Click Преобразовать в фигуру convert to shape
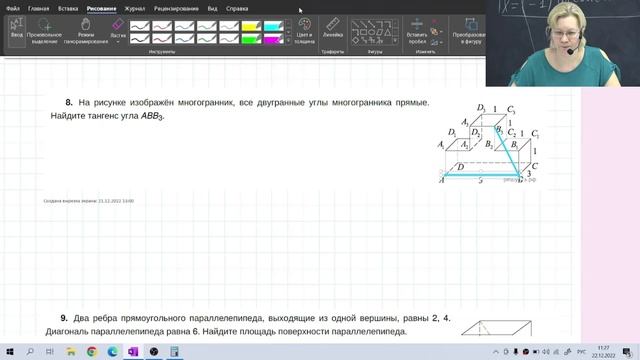This screenshot has height=360, width=640. click(x=469, y=31)
